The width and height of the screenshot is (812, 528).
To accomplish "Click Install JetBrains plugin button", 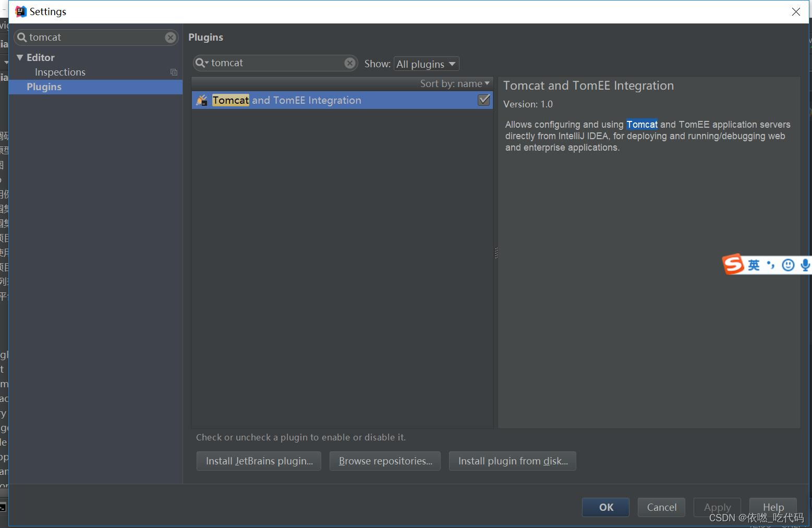I will point(259,461).
